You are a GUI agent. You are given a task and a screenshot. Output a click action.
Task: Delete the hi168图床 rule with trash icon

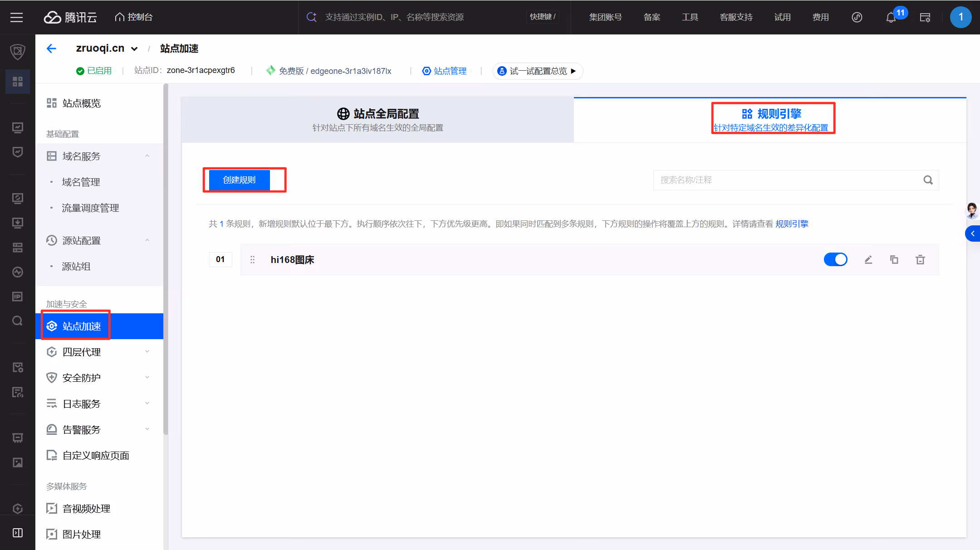920,259
